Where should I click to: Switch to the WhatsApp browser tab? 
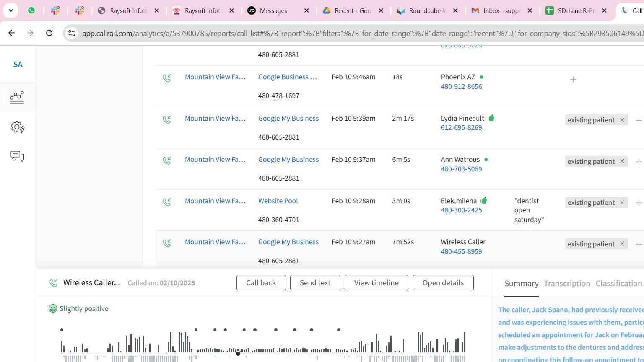(31, 10)
